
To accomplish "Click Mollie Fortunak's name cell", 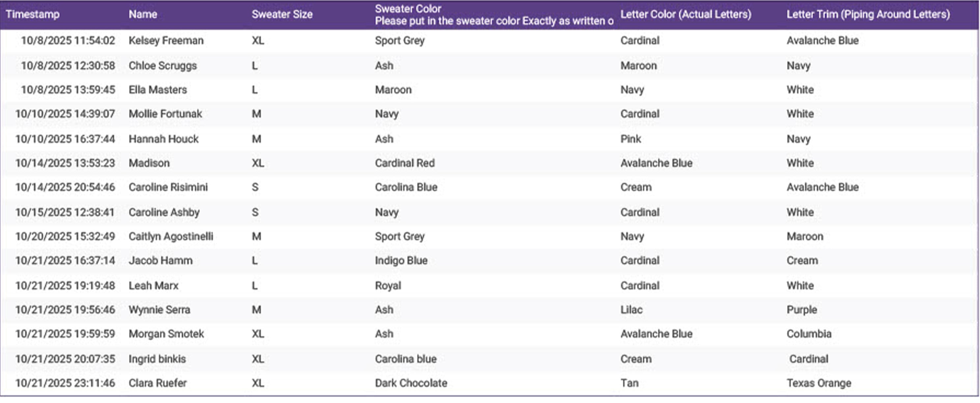I will (x=165, y=114).
